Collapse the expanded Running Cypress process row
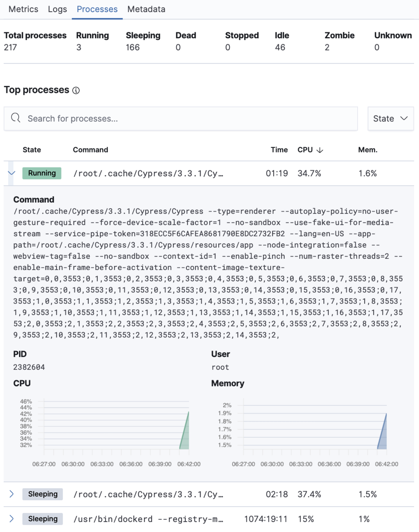Image resolution: width=419 pixels, height=532 pixels. tap(11, 173)
